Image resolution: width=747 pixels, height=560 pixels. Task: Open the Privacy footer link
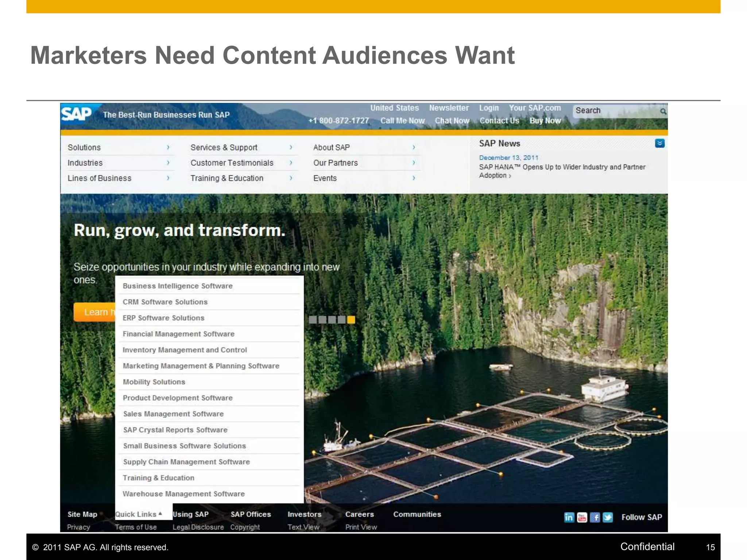point(78,527)
